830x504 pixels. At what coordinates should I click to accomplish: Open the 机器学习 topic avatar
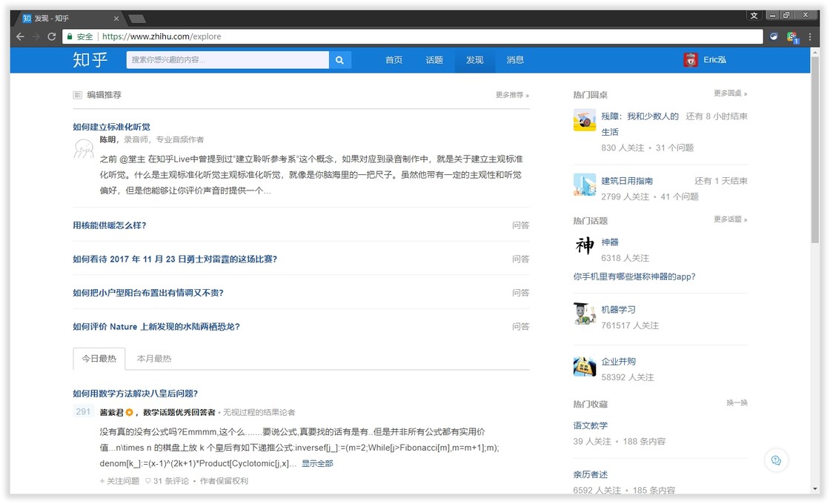coord(585,314)
